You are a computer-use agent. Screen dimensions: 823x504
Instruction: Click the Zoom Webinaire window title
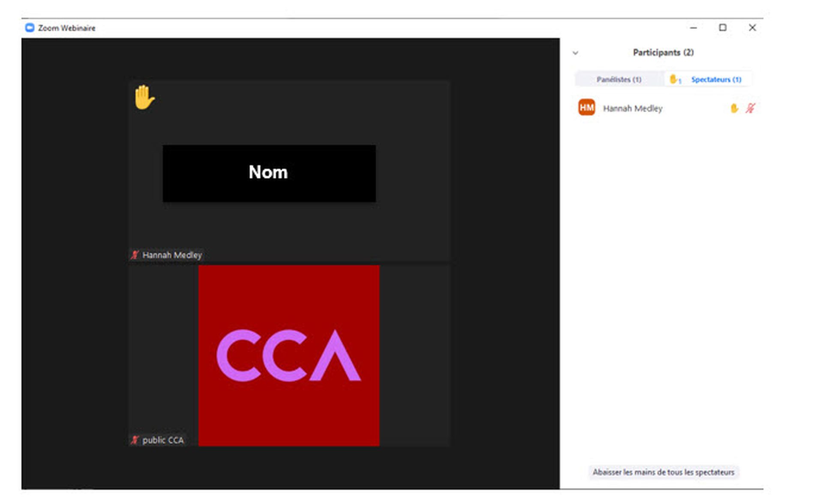(66, 28)
